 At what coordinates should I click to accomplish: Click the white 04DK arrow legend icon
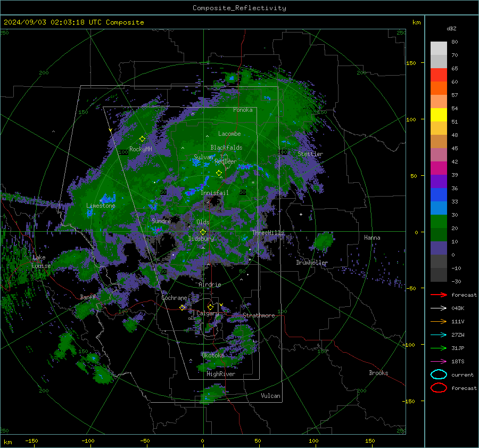coord(439,308)
